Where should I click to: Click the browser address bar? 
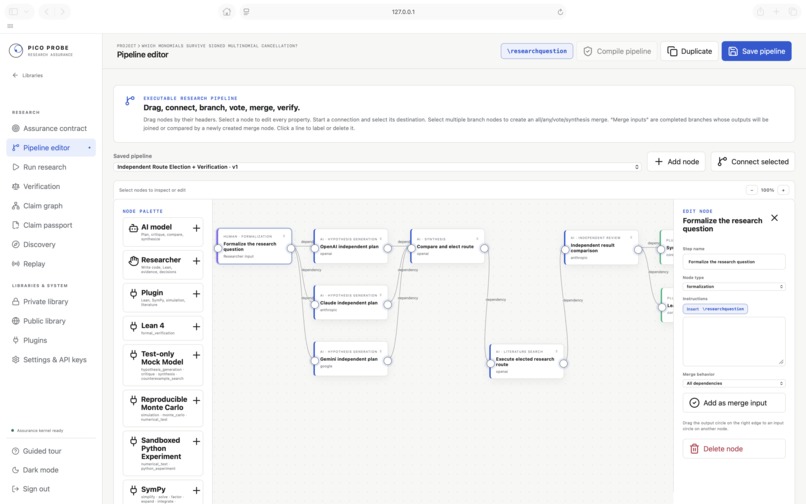tap(403, 12)
